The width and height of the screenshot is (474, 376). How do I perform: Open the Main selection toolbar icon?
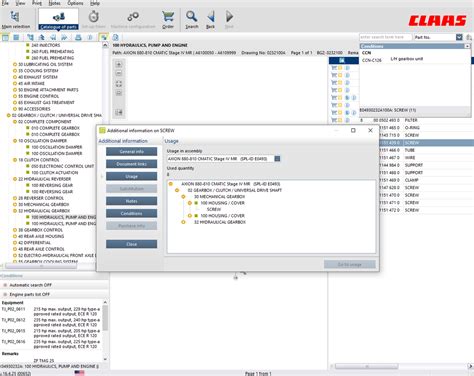(15, 19)
